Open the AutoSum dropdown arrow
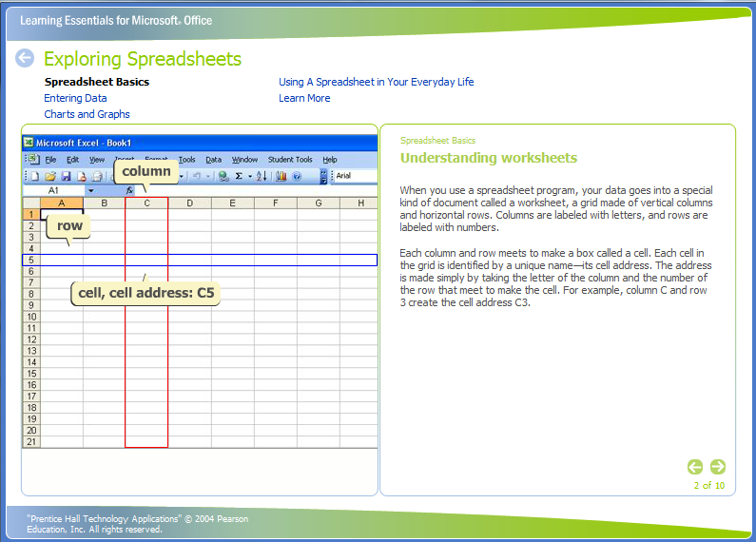The width and height of the screenshot is (756, 542). (249, 176)
